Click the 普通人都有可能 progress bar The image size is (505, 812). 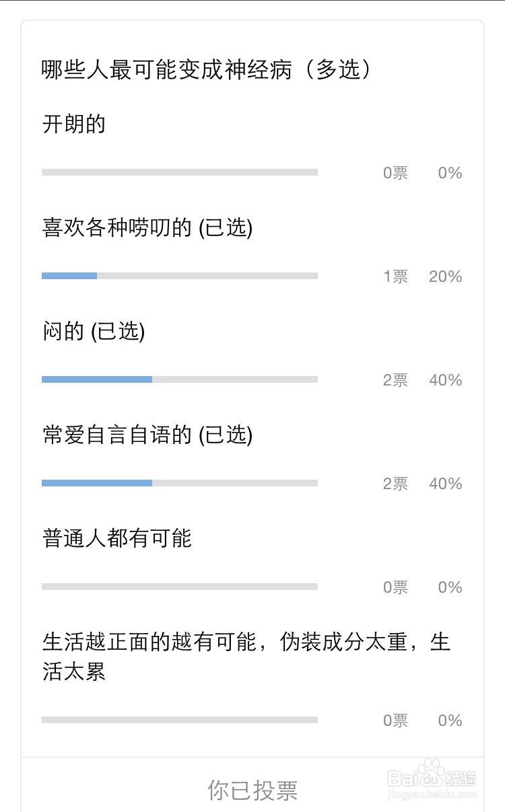180,587
